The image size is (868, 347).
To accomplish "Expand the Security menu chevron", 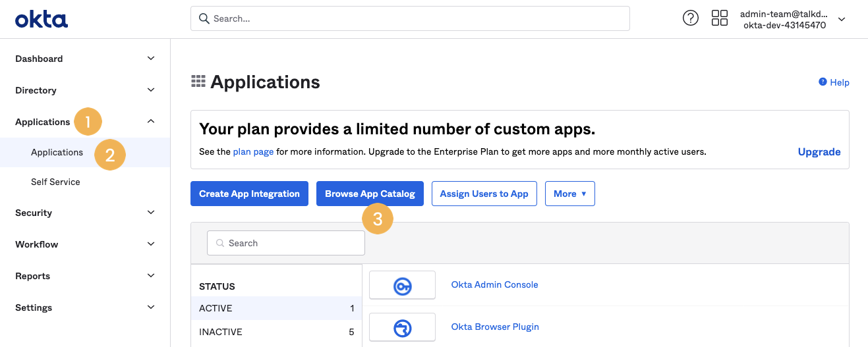I will tap(151, 213).
